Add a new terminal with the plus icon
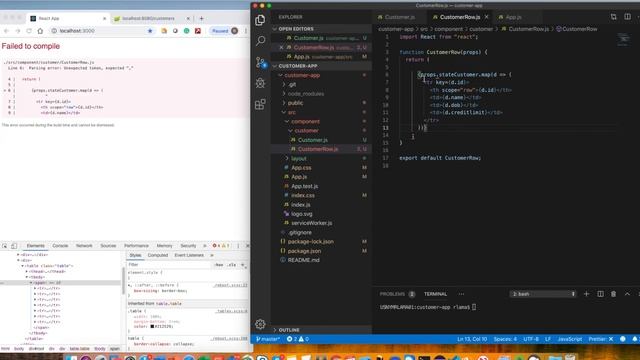 pyautogui.click(x=586, y=294)
